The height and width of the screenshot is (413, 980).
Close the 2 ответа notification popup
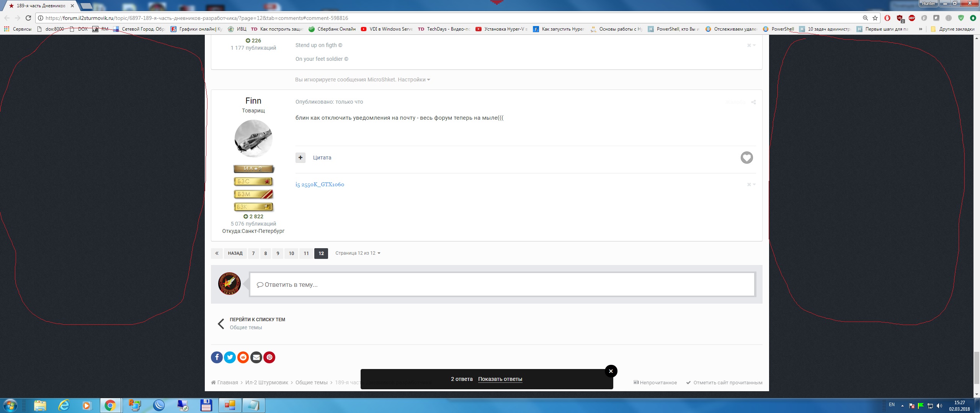point(611,371)
